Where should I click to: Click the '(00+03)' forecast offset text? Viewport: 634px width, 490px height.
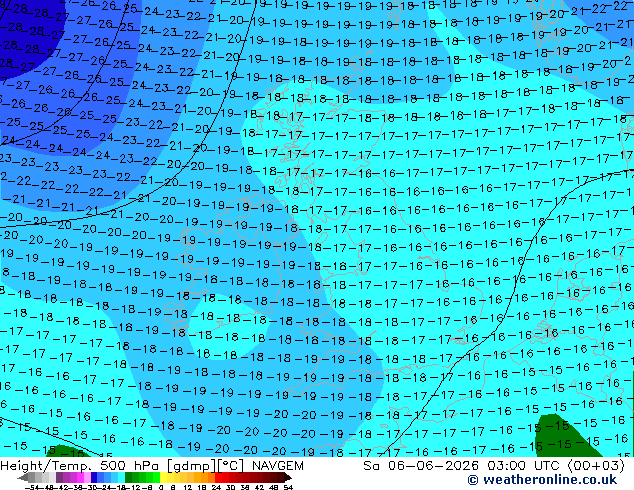coord(596,466)
